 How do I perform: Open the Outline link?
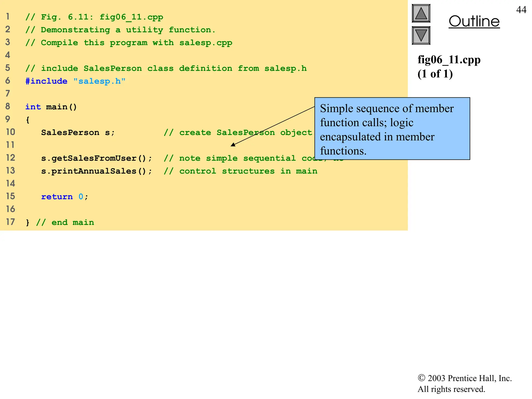point(474,21)
